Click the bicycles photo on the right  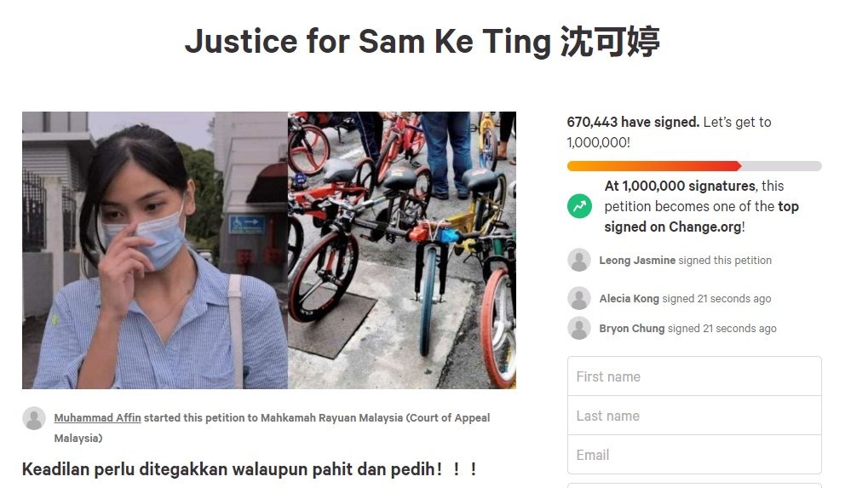402,250
